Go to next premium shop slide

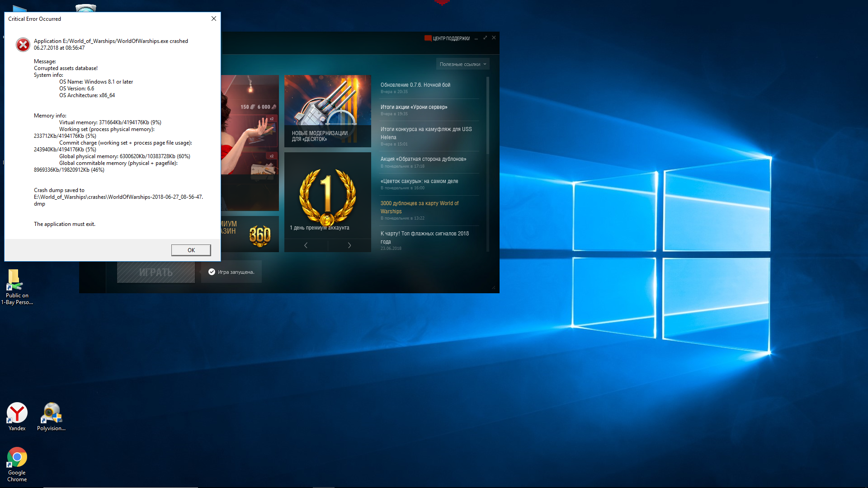pos(349,245)
